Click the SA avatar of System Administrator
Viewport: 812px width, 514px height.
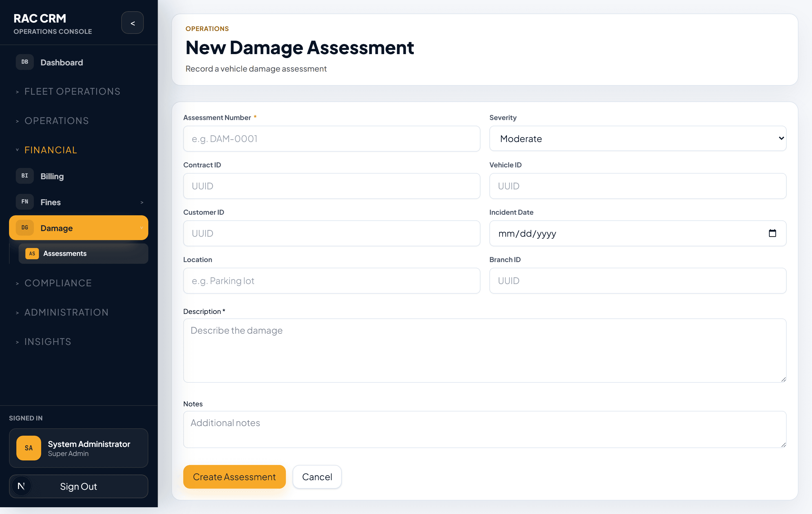29,448
